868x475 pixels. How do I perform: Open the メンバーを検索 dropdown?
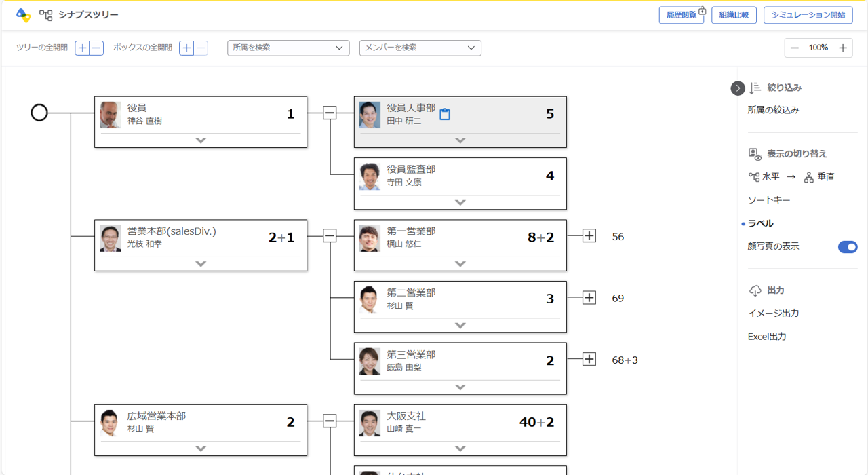tap(420, 48)
